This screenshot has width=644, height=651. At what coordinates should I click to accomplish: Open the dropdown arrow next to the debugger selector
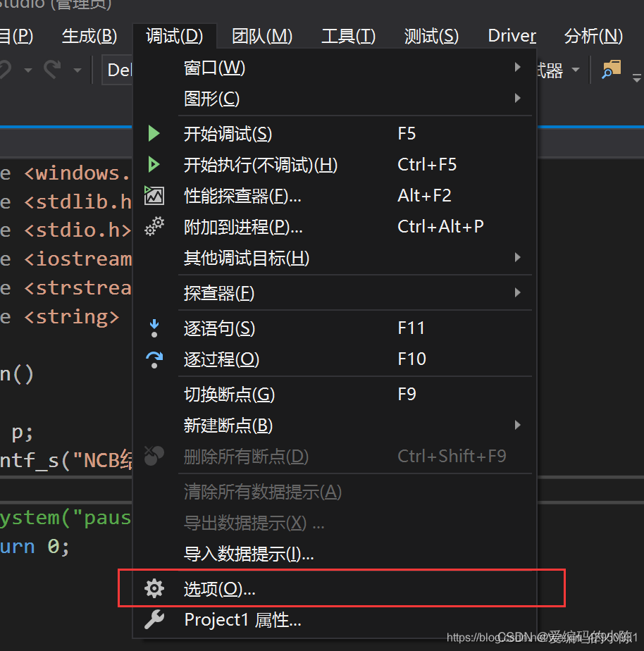pyautogui.click(x=576, y=69)
